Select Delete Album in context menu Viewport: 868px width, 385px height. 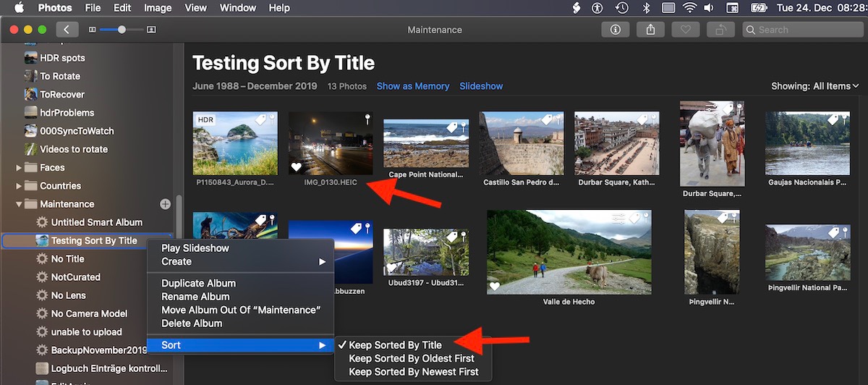click(241, 323)
